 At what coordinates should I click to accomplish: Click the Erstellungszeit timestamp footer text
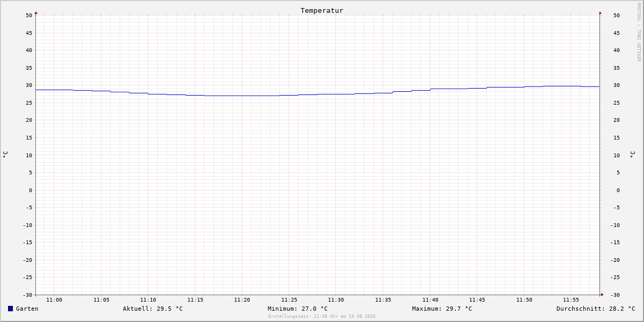[322, 317]
